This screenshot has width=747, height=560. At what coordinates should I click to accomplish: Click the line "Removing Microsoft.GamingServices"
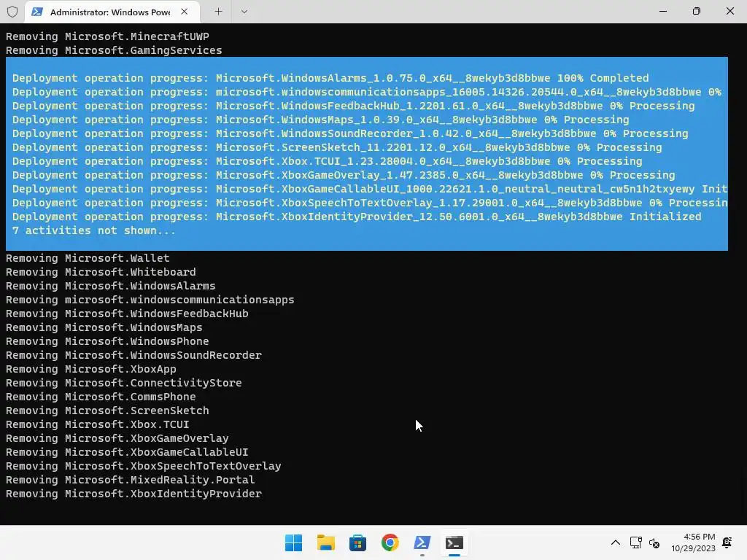coord(114,50)
